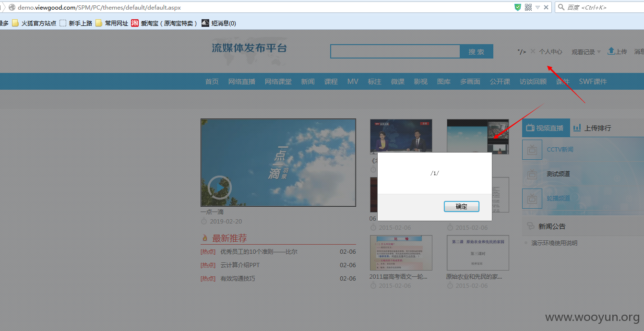Open the 原始农业和先民的家园 thumbnail
This screenshot has height=331, width=644.
point(478,253)
